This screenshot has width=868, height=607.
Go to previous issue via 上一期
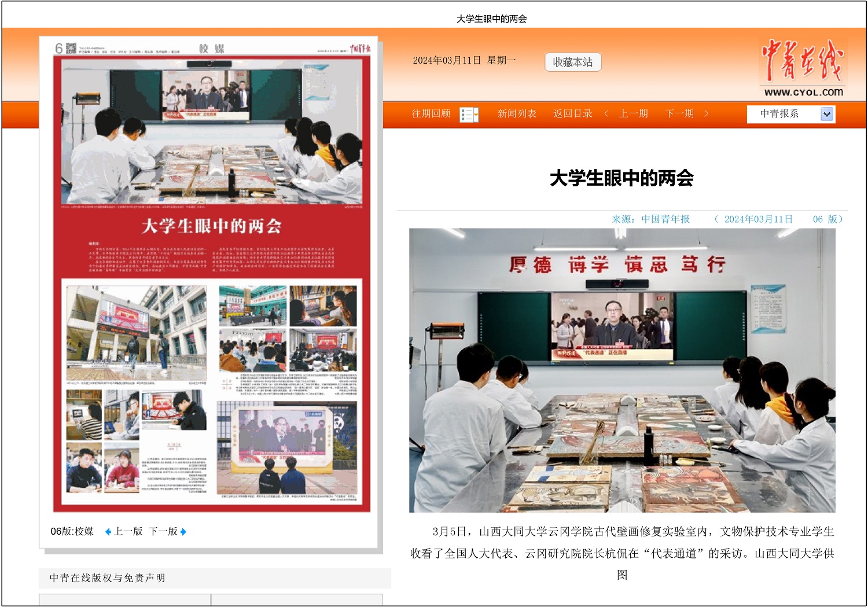point(634,114)
